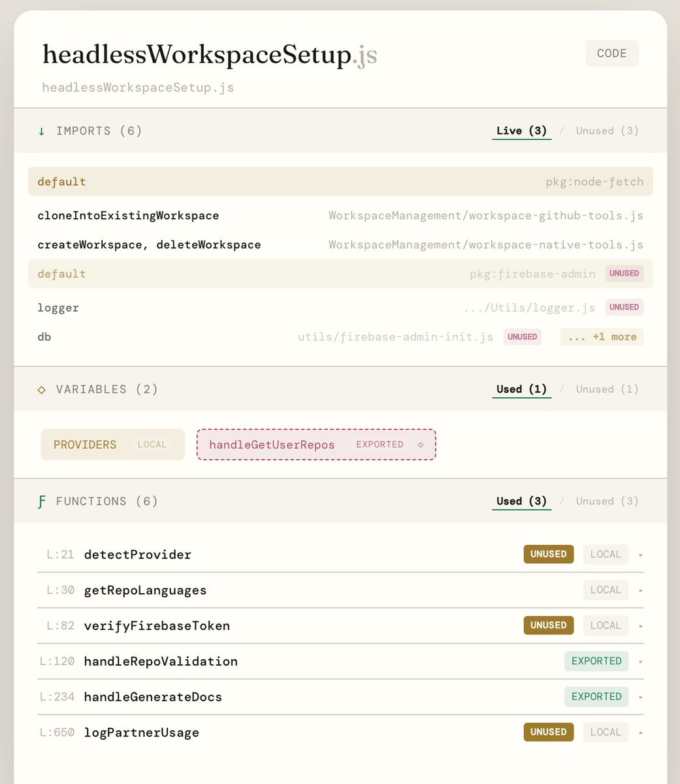Click the IMPORTS (6) section header
The image size is (680, 784).
(x=99, y=131)
